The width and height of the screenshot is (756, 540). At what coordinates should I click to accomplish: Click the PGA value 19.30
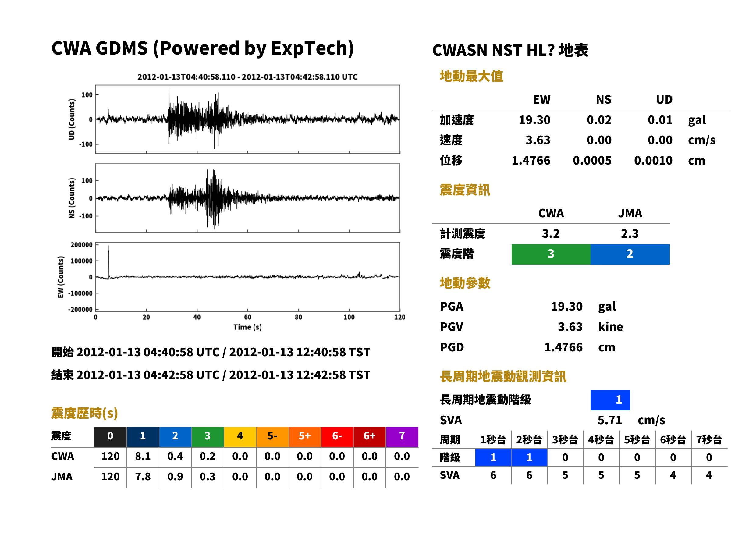pyautogui.click(x=566, y=306)
